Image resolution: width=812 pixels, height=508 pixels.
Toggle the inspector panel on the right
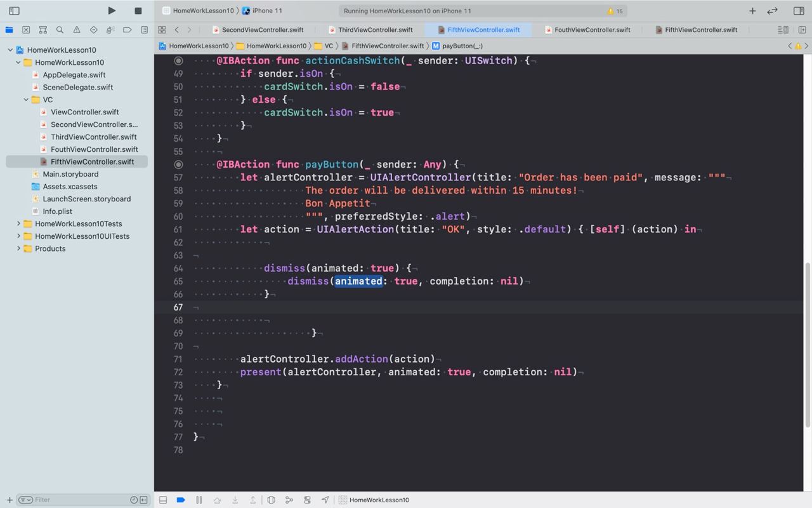[799, 11]
